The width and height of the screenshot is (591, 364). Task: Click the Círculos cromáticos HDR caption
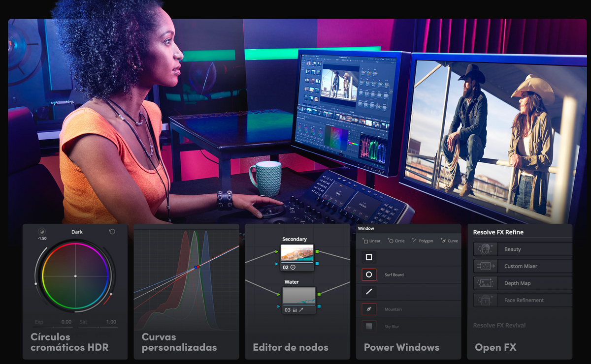[69, 342]
